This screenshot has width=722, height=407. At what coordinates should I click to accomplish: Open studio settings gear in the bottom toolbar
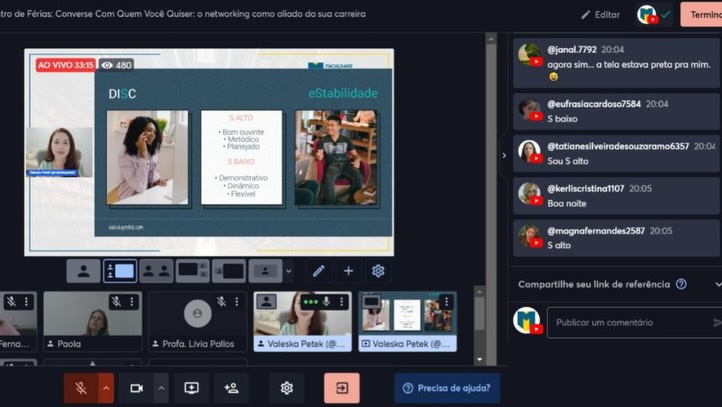tap(287, 388)
